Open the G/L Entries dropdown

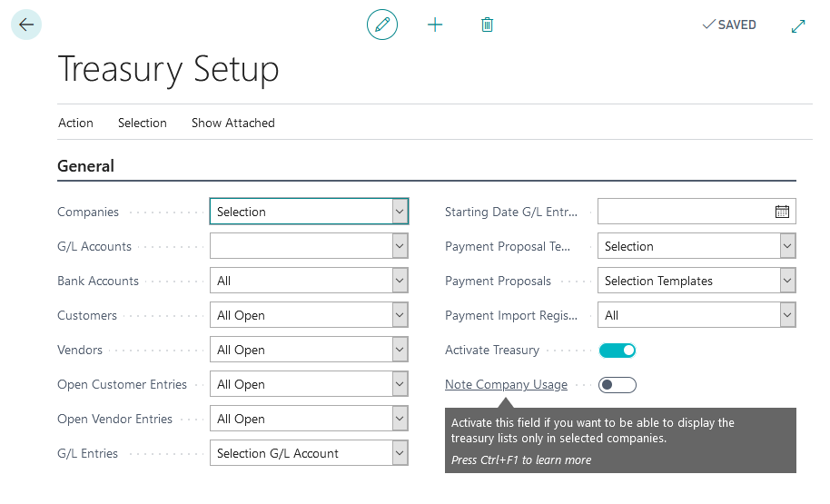tap(400, 453)
